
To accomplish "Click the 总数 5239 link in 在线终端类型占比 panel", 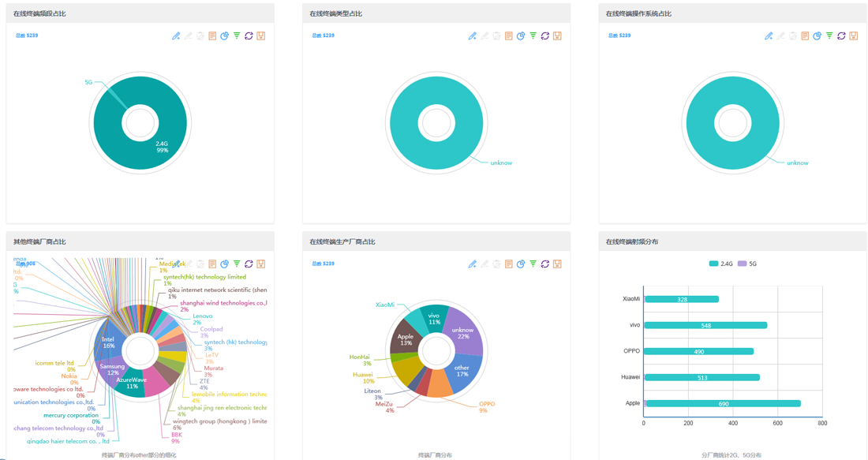I will (323, 36).
